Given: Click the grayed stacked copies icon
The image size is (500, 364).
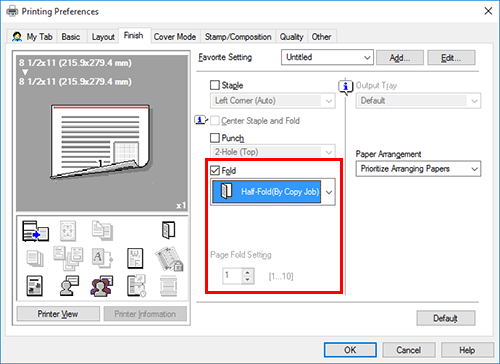Looking at the screenshot, I should pyautogui.click(x=35, y=258).
